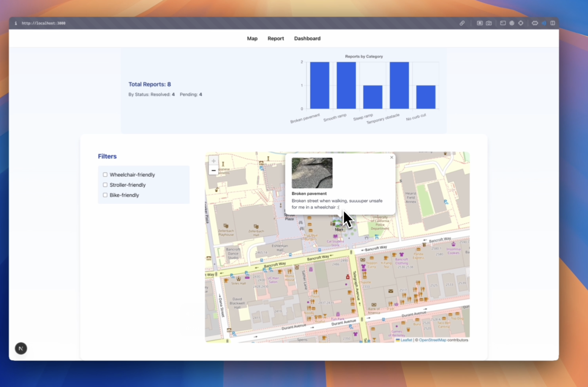Enable the Wheelchair-friendly filter
The image size is (588, 387).
[x=105, y=175]
